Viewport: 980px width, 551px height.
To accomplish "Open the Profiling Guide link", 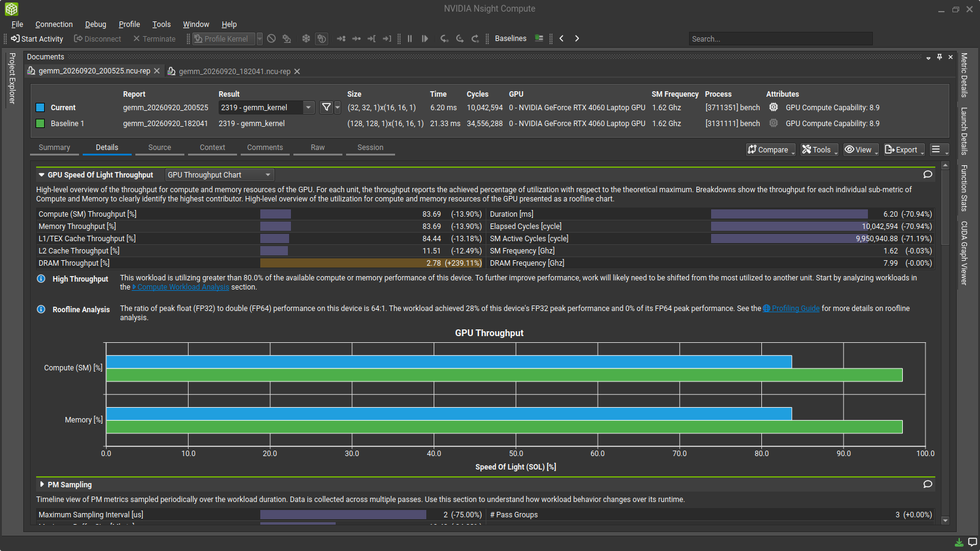I will pos(792,309).
